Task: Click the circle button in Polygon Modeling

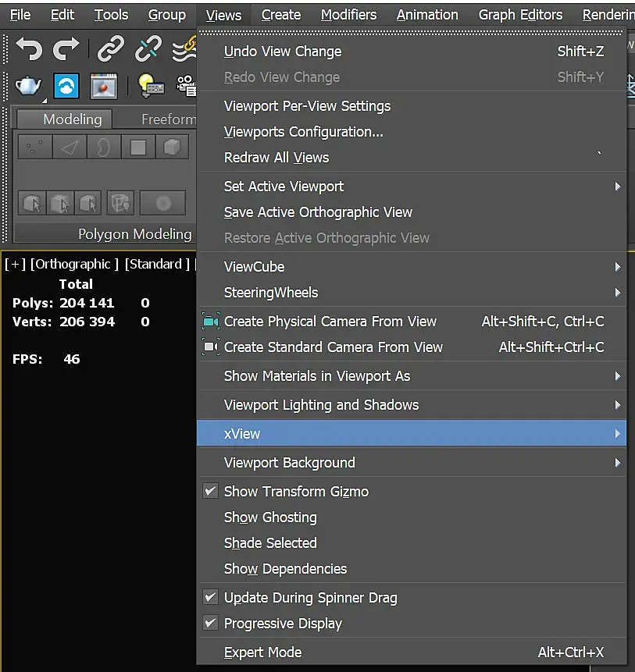Action: [163, 203]
